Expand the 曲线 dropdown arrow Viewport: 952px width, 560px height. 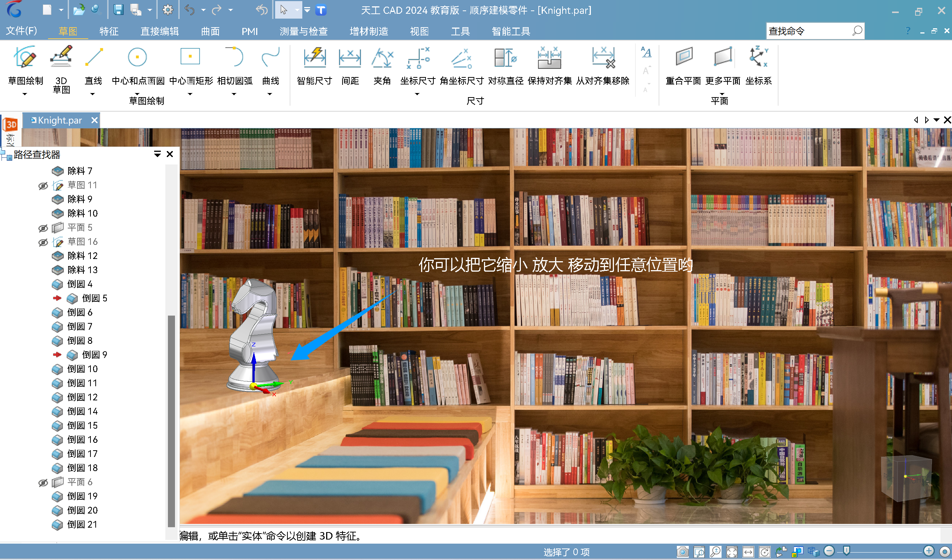270,94
